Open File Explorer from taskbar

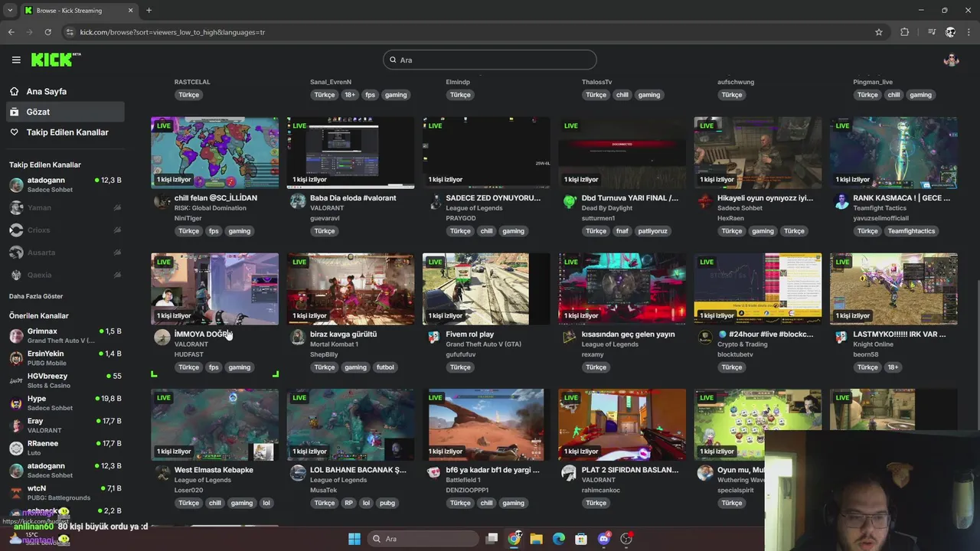[536, 539]
